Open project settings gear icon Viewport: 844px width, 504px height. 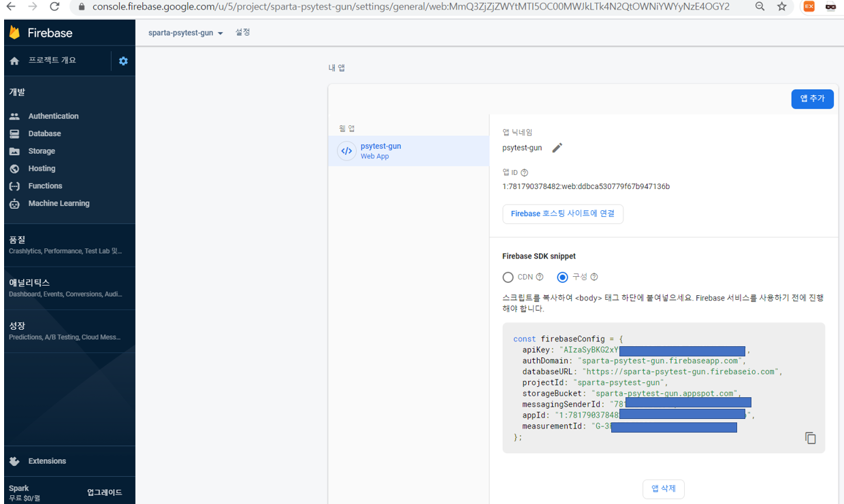pos(123,61)
